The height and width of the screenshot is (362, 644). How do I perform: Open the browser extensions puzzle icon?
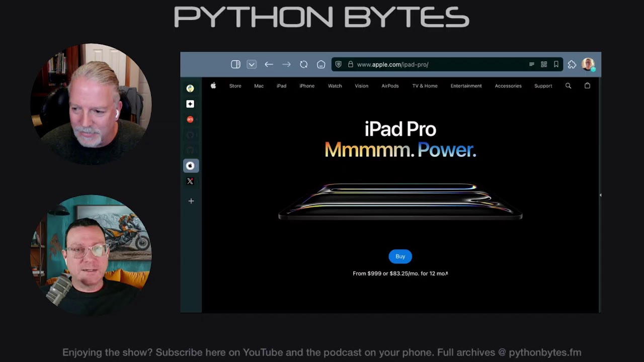[x=572, y=64]
